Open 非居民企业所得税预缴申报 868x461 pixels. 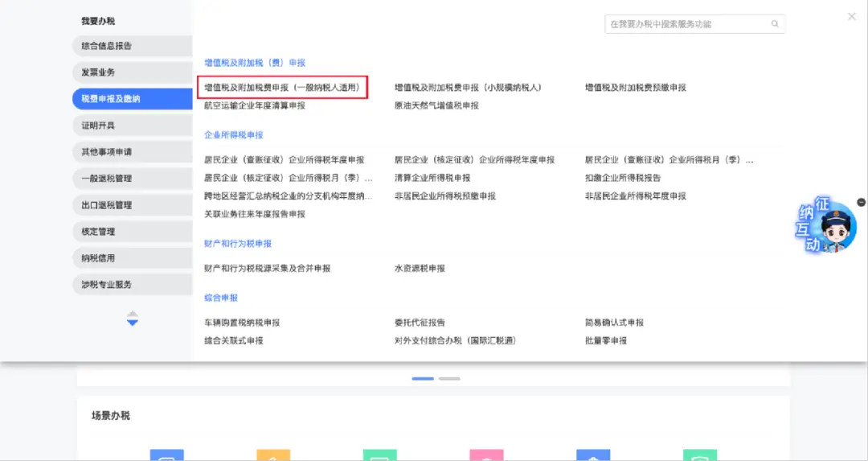(x=445, y=196)
